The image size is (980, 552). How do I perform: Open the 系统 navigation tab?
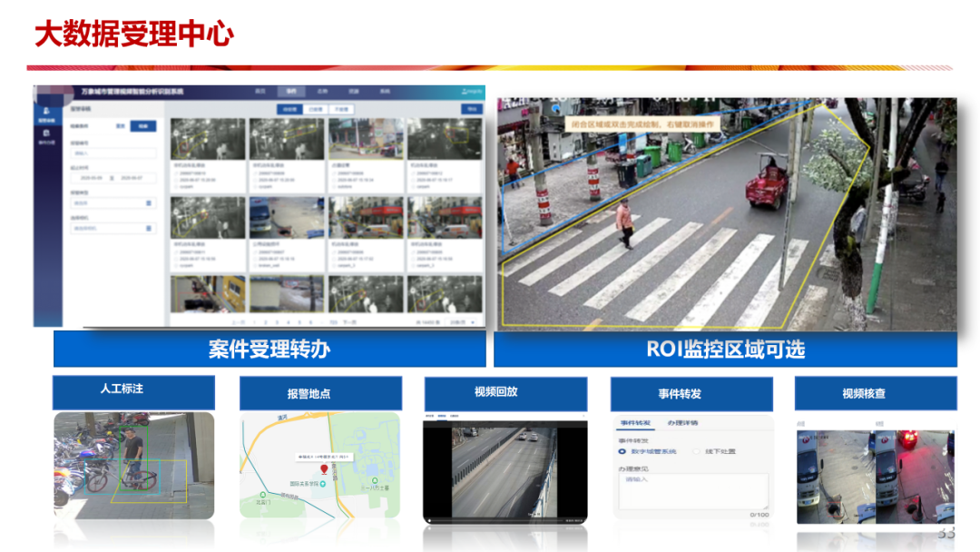pyautogui.click(x=385, y=92)
